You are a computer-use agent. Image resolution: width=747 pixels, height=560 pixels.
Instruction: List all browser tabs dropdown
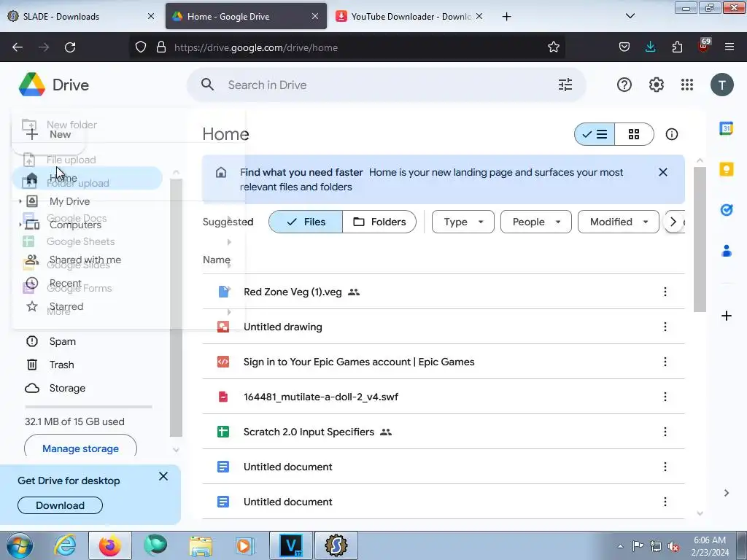point(630,16)
